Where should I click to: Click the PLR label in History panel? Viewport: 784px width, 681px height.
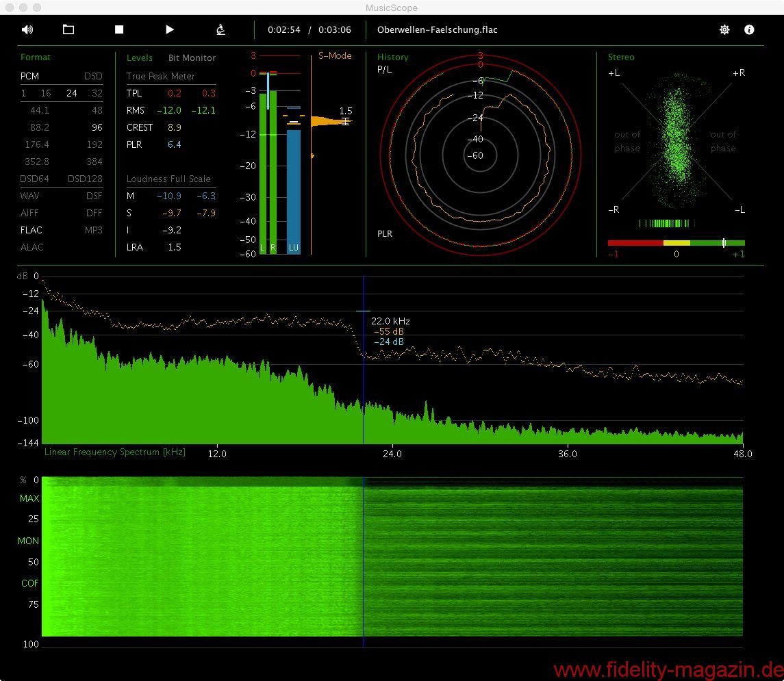pos(385,234)
